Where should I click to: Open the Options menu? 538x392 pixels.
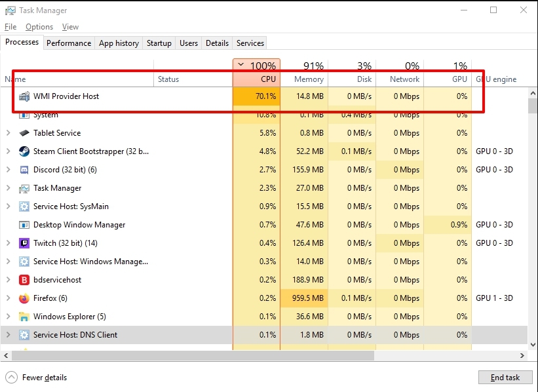39,27
